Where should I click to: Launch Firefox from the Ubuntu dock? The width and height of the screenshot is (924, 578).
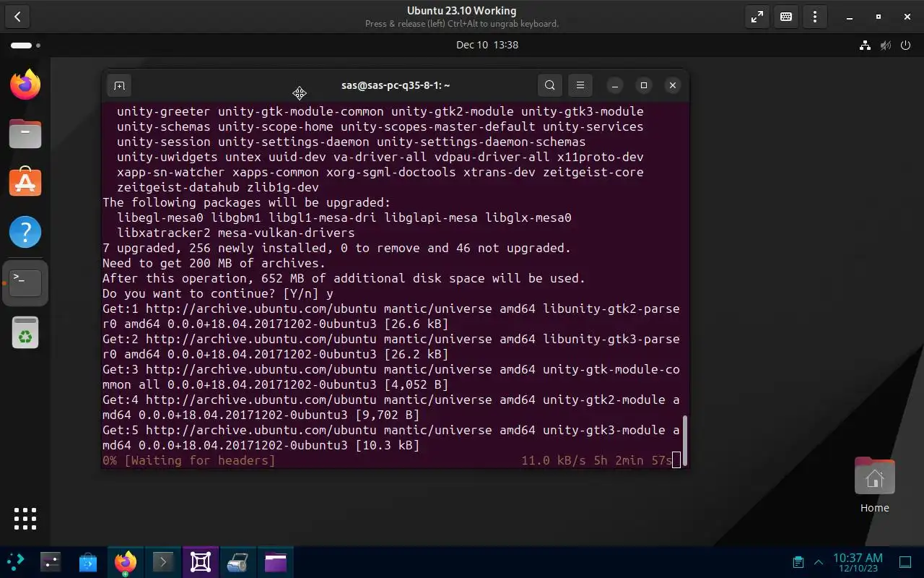pyautogui.click(x=25, y=85)
